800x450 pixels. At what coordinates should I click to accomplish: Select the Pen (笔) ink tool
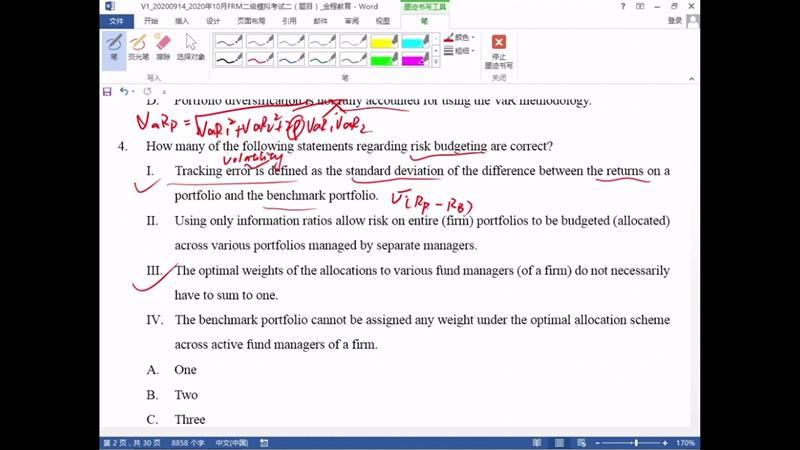(113, 47)
